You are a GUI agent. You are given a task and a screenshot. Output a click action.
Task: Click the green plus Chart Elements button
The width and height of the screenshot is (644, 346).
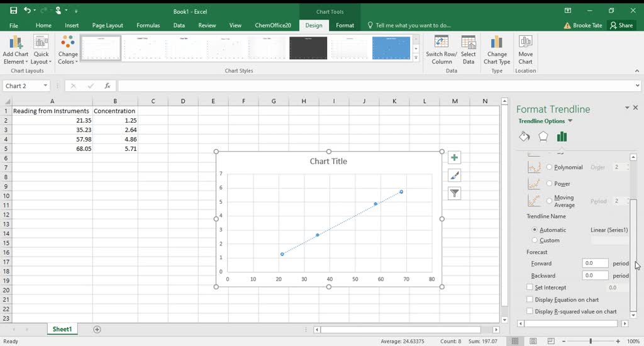(454, 158)
